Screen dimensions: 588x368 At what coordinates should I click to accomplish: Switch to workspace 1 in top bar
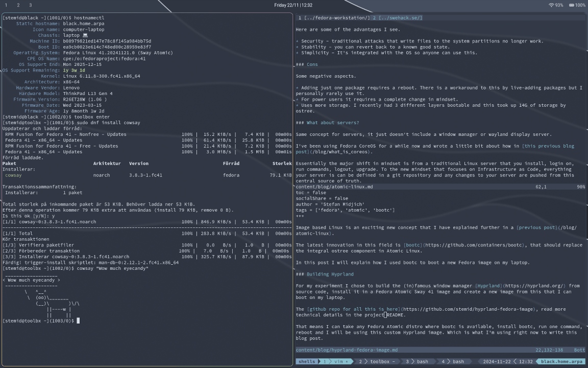tap(6, 5)
